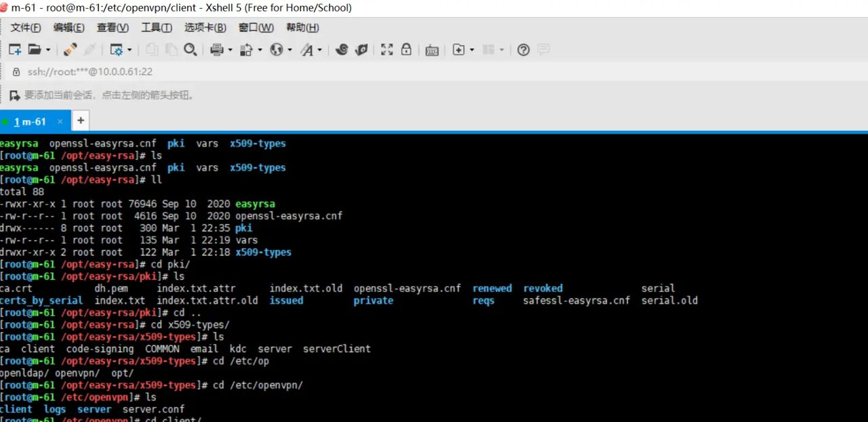Click the + to open a new tab
Screen dimensions: 868x422
(x=80, y=120)
